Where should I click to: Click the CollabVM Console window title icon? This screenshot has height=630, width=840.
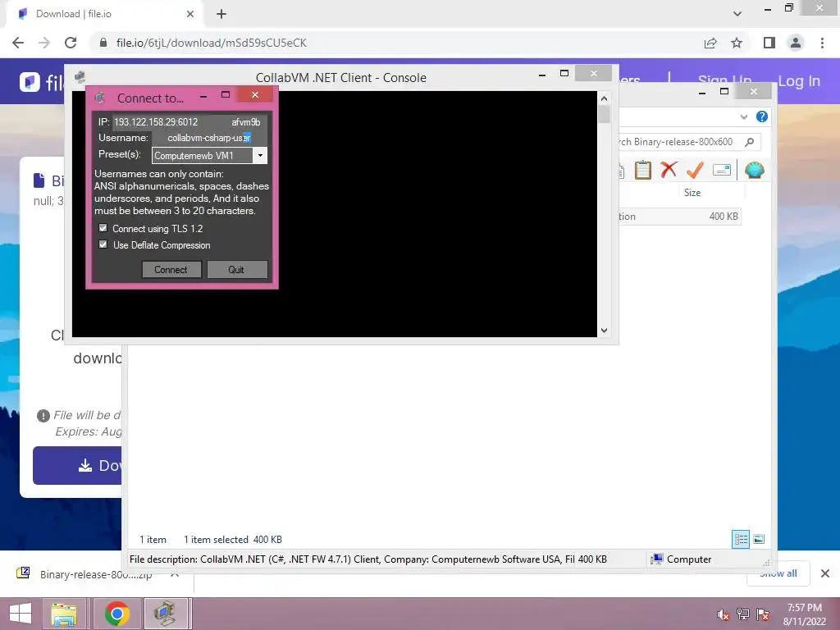tap(80, 77)
